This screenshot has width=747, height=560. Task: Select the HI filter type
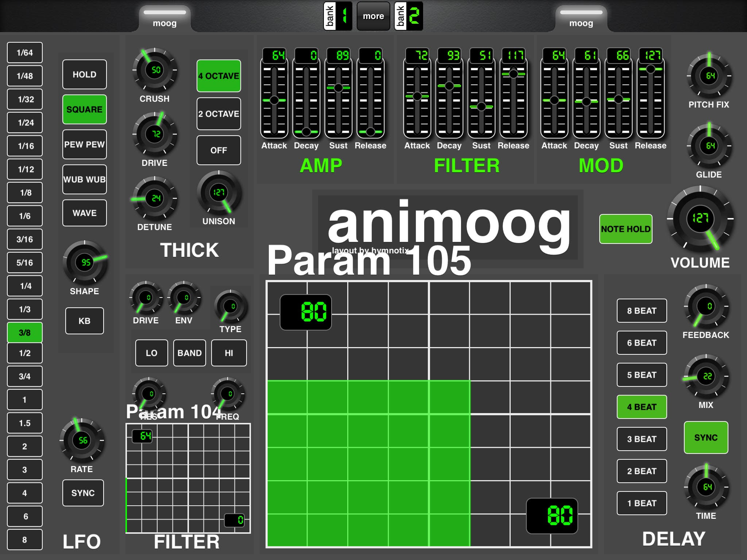(x=229, y=353)
